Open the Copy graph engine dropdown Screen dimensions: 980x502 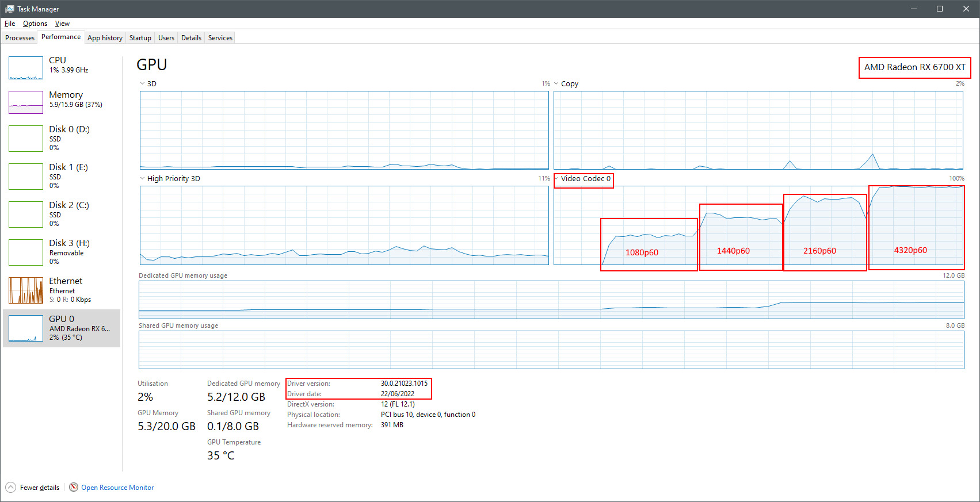pyautogui.click(x=556, y=84)
